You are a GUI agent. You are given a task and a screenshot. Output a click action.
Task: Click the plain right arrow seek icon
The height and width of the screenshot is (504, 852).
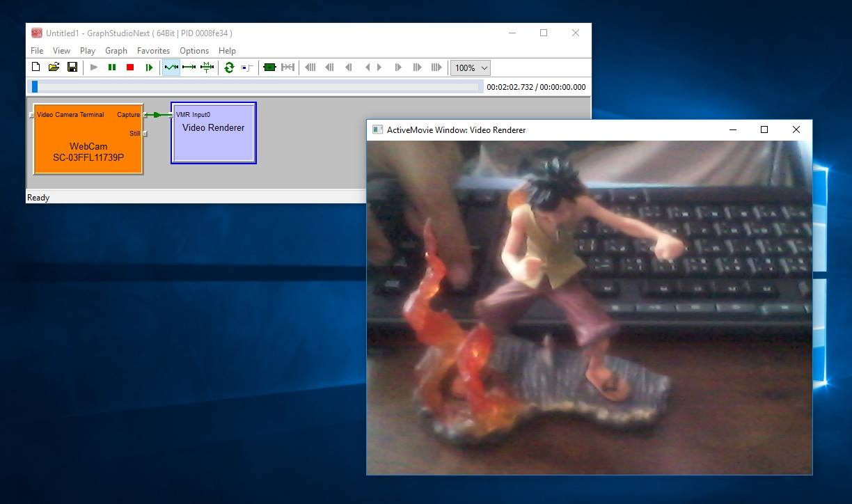pos(379,68)
